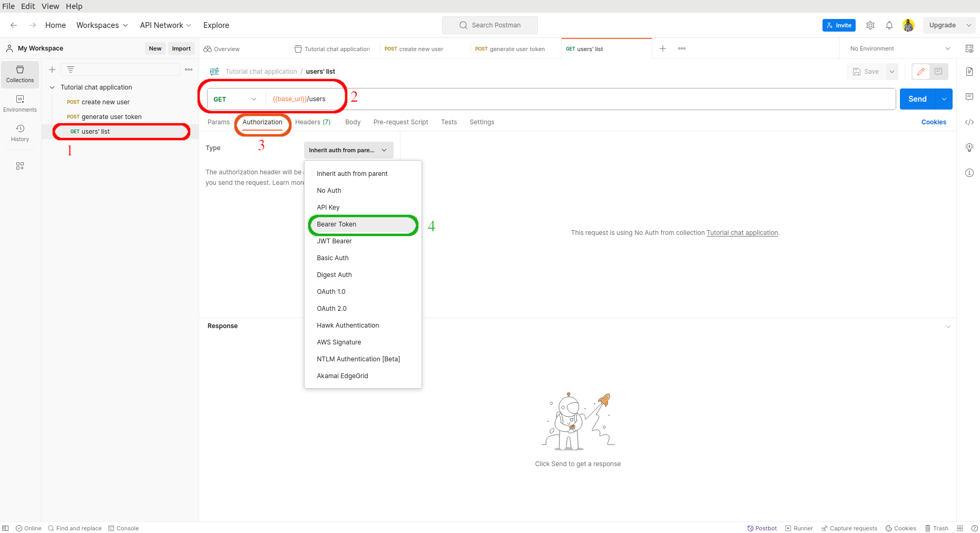Screen dimensions: 980x533
Task: Click the New button
Action: click(x=155, y=48)
